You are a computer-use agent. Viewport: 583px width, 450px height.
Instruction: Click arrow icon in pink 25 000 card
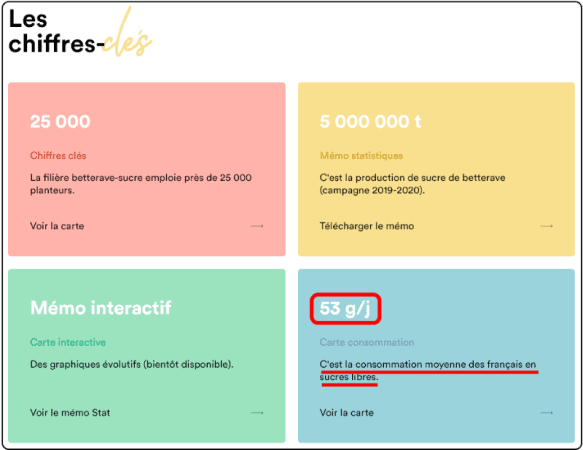[x=257, y=226]
